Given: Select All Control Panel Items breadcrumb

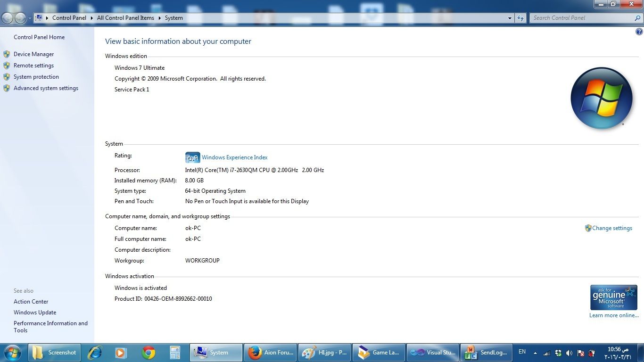Looking at the screenshot, I should coord(125,18).
